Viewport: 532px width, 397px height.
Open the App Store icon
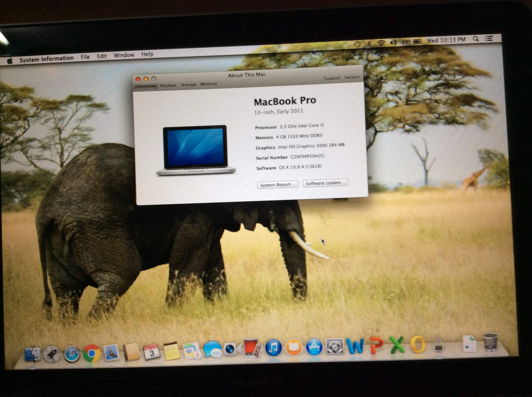pyautogui.click(x=314, y=347)
